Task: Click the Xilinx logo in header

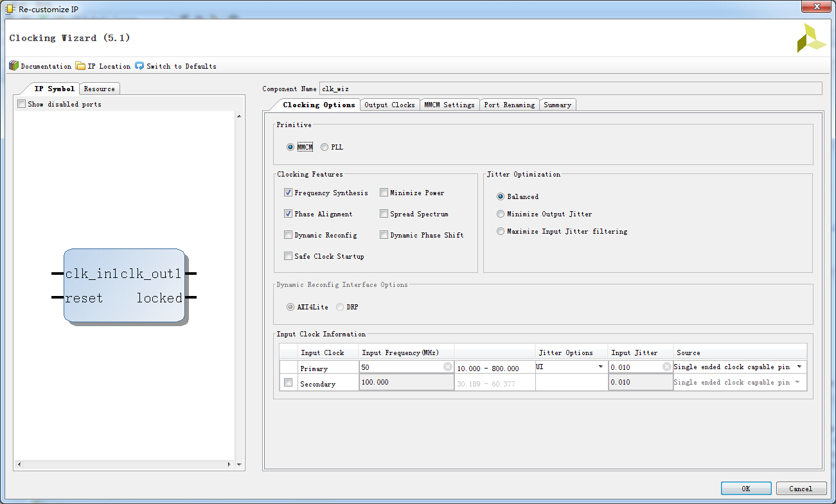Action: tap(811, 39)
